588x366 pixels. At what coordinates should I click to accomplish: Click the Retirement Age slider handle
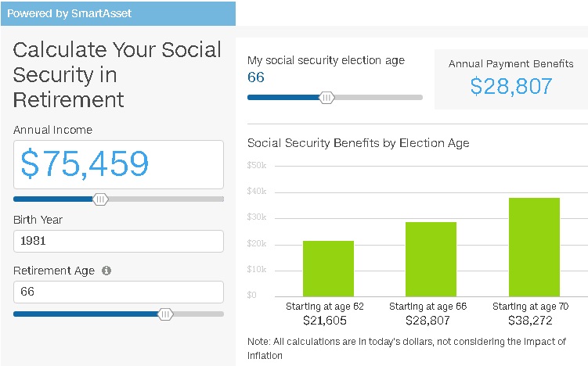coord(165,314)
